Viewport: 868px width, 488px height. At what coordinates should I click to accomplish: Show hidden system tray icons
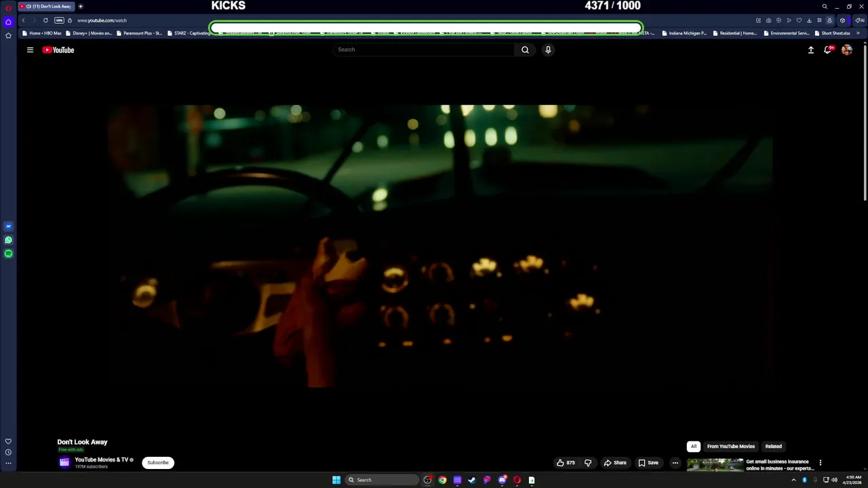pos(793,480)
